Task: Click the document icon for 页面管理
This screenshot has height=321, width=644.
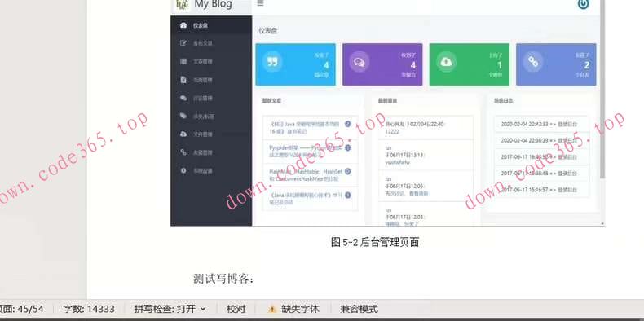Action: point(183,80)
